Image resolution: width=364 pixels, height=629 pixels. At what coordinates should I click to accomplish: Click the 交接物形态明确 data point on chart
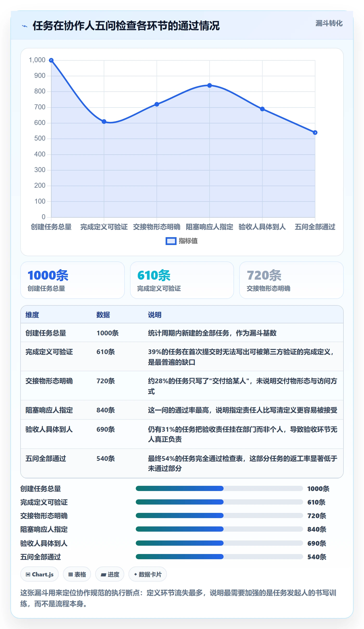click(x=157, y=104)
